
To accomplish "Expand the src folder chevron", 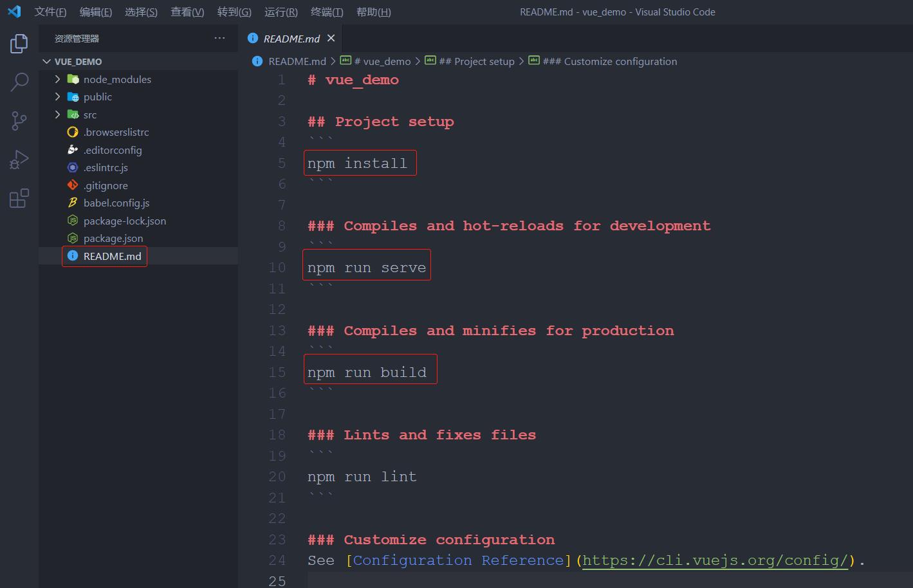I will tap(58, 115).
